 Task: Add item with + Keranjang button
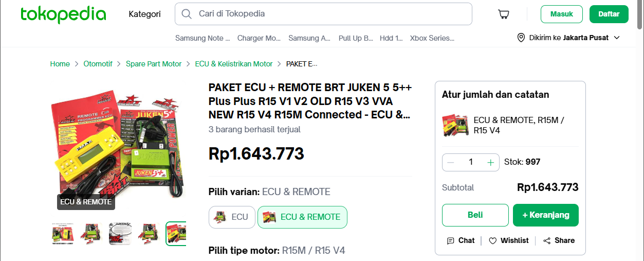(545, 215)
